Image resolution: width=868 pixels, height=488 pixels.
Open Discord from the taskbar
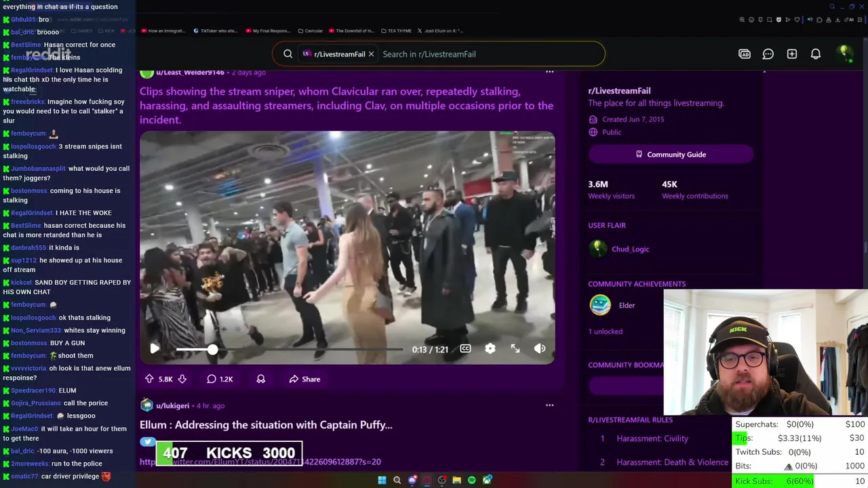coord(412,480)
